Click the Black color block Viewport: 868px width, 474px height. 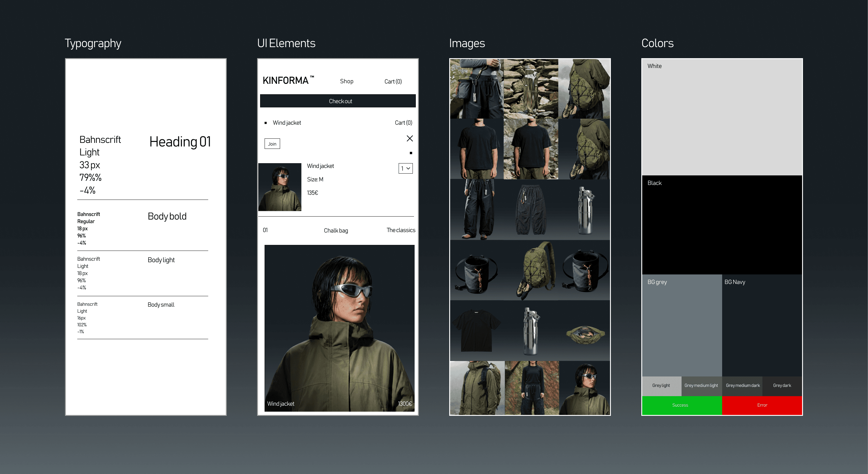(x=722, y=225)
